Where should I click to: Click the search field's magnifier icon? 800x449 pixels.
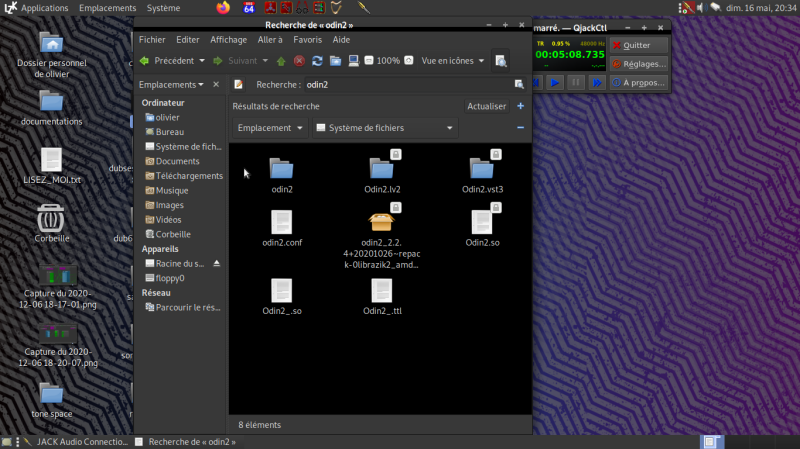[519, 85]
